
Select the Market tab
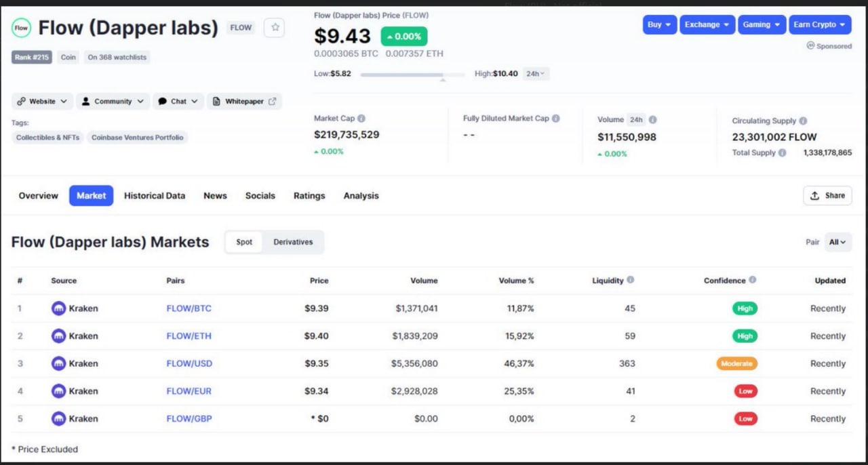[91, 196]
